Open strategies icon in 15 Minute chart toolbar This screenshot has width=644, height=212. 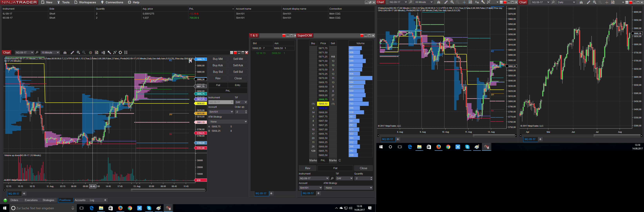pos(109,53)
